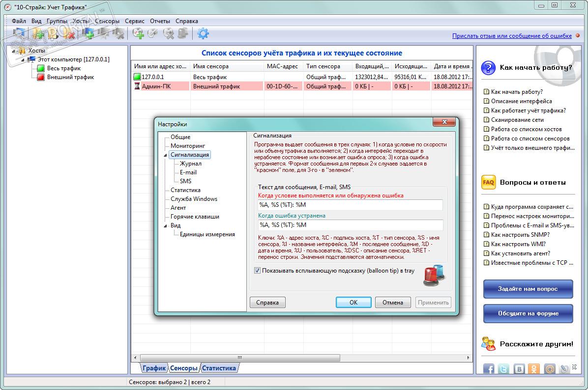Share via LiveJournal pencil icon
The image size is (588, 390).
coord(563,369)
